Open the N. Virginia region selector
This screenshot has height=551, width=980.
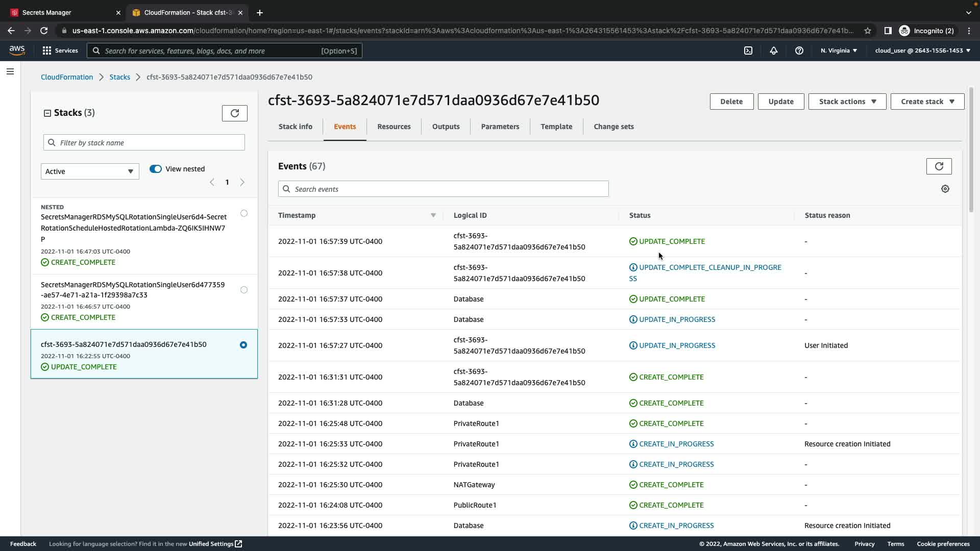tap(839, 51)
